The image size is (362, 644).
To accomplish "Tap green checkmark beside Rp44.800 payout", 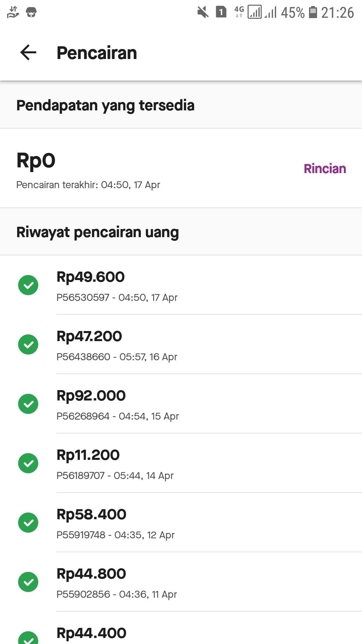I will pos(28,582).
